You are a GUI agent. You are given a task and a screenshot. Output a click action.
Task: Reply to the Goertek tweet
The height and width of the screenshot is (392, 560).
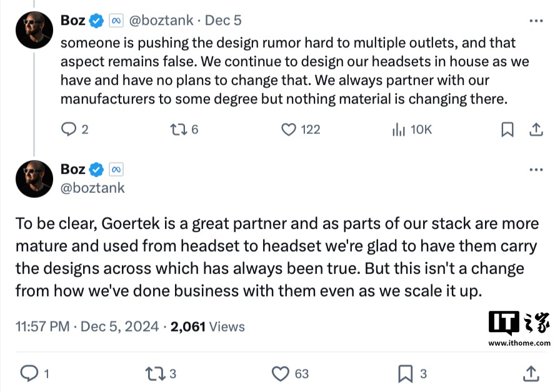tap(29, 373)
